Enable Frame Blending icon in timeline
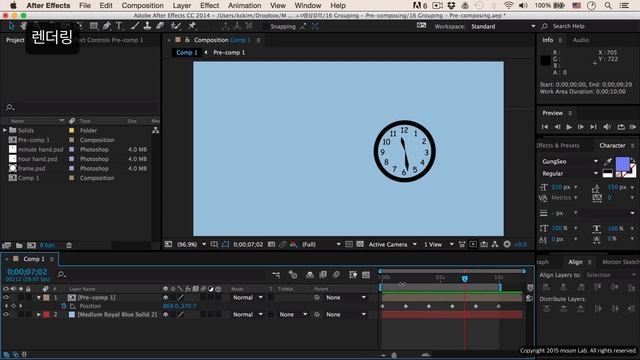The width and height of the screenshot is (640, 360). pos(323,275)
